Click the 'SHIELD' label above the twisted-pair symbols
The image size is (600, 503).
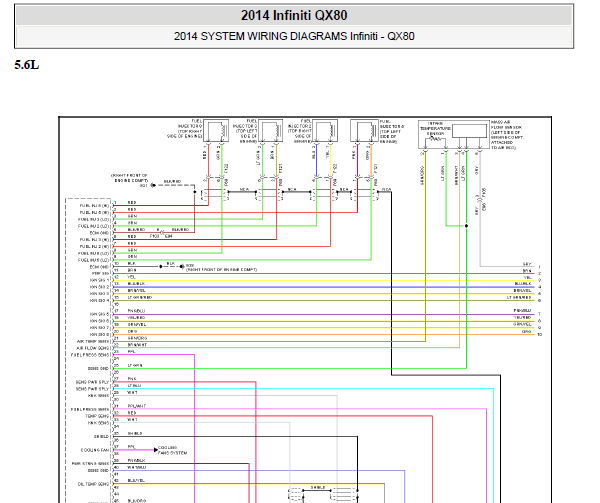(318, 487)
